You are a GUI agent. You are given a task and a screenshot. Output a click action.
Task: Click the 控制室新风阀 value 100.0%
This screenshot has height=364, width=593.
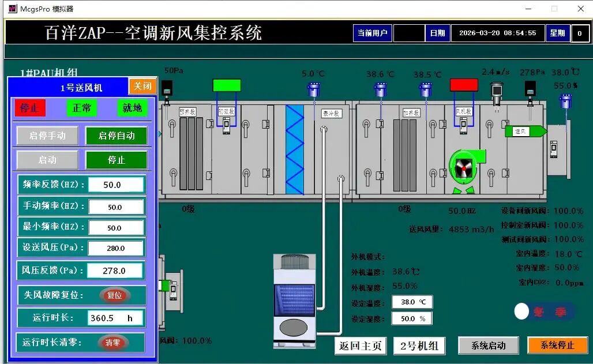coord(568,225)
